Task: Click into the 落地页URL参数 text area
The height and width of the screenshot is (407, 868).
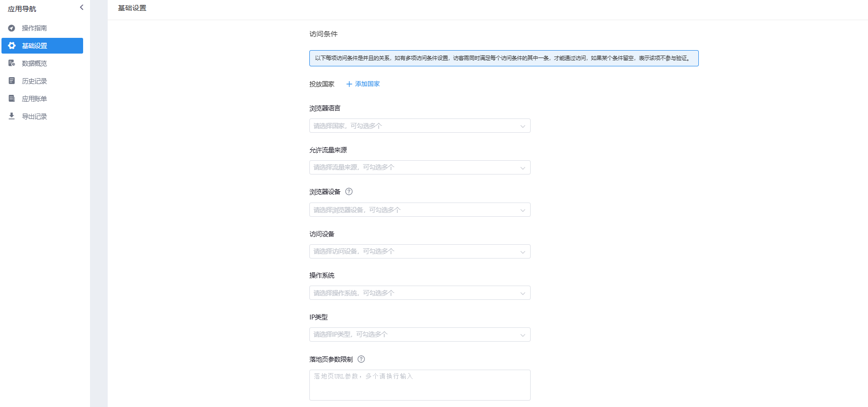Action: [419, 385]
